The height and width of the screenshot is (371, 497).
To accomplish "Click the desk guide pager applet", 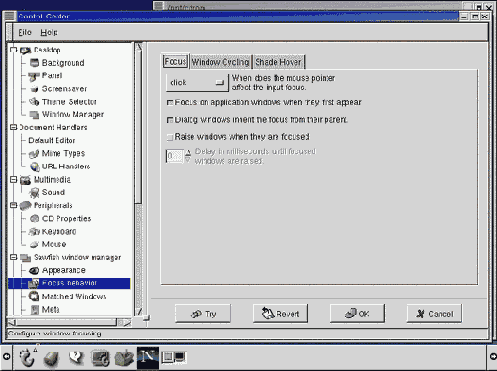I will coord(174,357).
